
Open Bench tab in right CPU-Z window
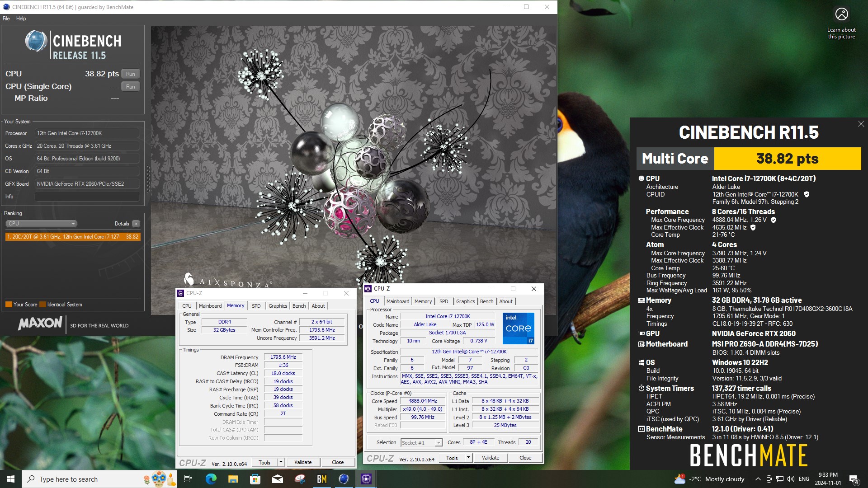(x=486, y=301)
